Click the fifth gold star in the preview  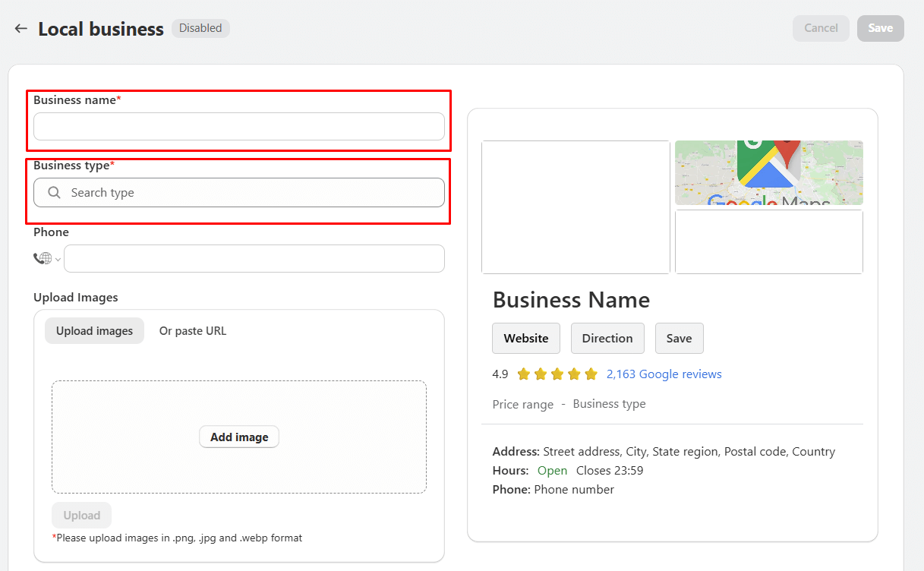click(591, 374)
